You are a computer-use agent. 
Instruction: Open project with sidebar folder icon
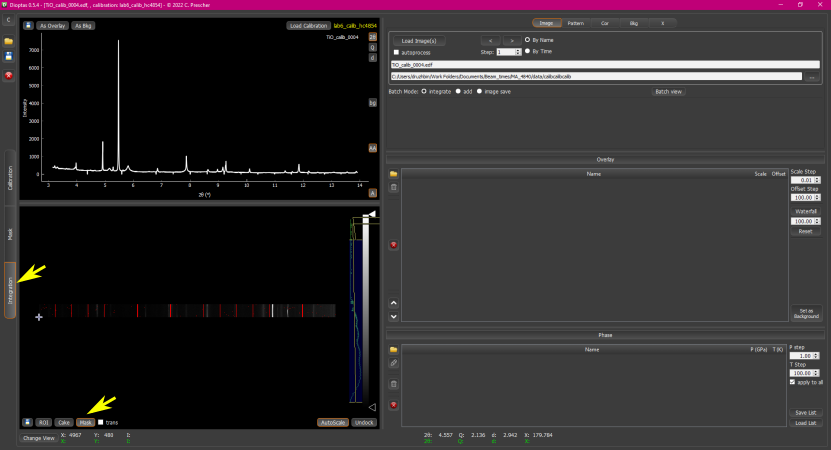(8, 41)
